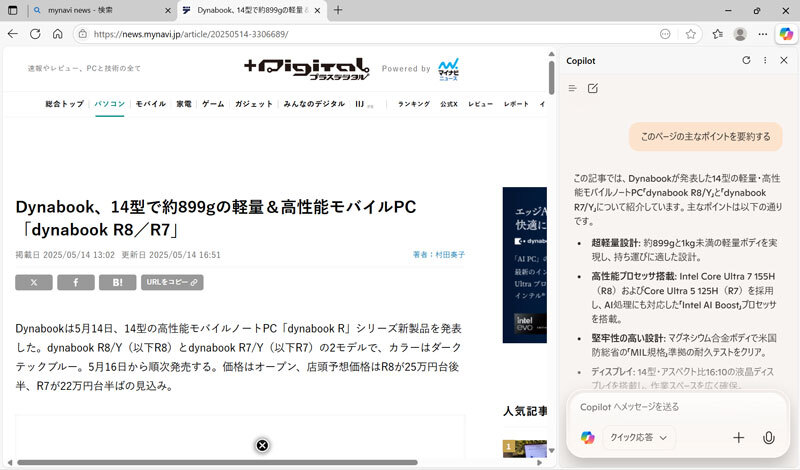Click the このページの主なポイントを要約する bubble
The width and height of the screenshot is (800, 470).
[x=706, y=136]
